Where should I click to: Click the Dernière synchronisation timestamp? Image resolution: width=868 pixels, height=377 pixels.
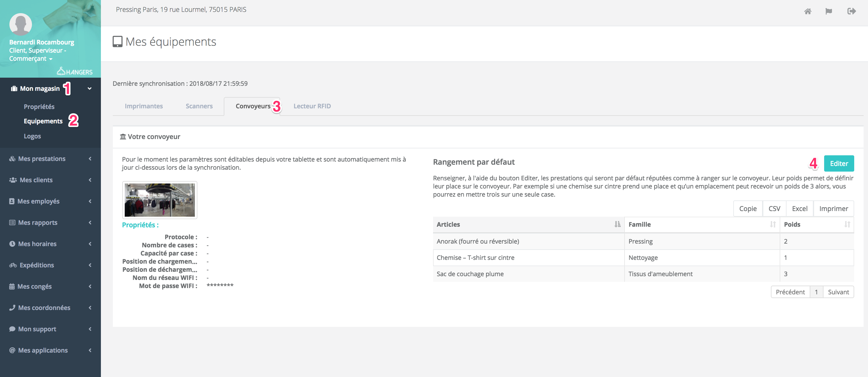click(180, 84)
